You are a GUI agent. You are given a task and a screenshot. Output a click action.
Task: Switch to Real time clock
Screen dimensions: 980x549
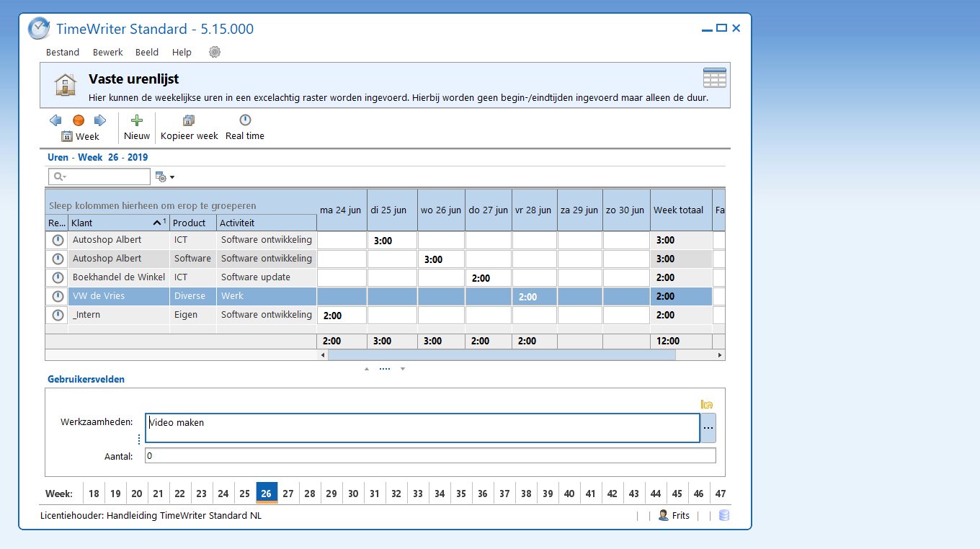[245, 128]
